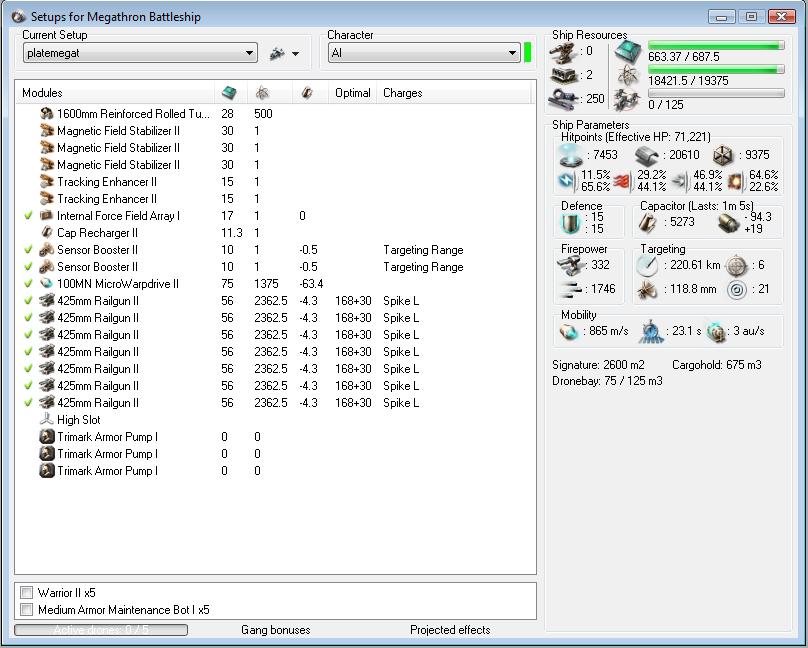Click the ship icon next to the setup selector
The width and height of the screenshot is (808, 648).
277,53
